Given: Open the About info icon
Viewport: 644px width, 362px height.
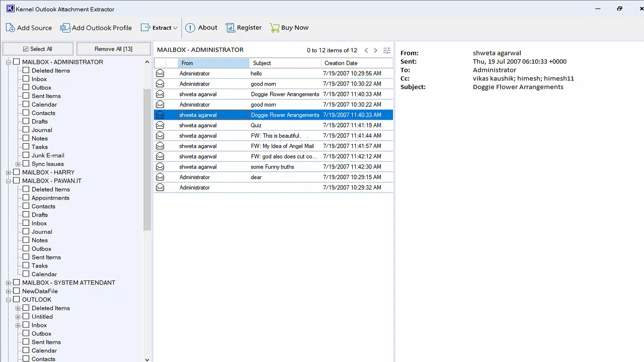Looking at the screenshot, I should pyautogui.click(x=190, y=28).
